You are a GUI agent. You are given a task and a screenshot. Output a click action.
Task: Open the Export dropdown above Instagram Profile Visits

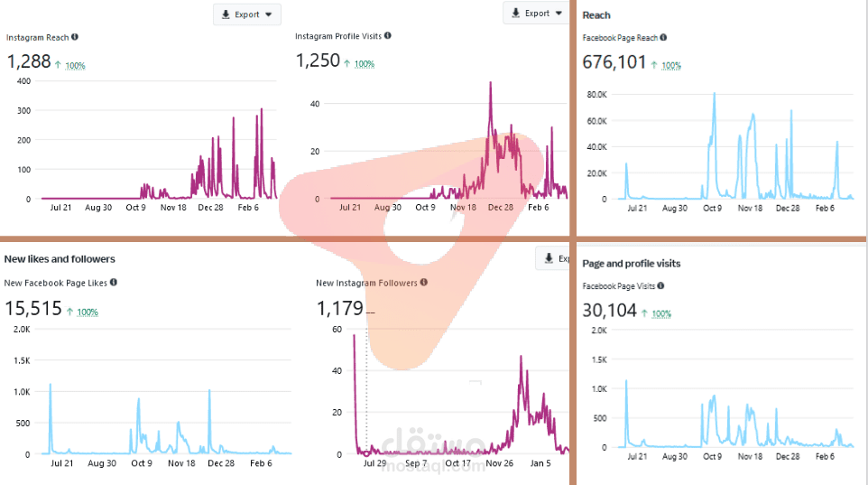point(537,13)
